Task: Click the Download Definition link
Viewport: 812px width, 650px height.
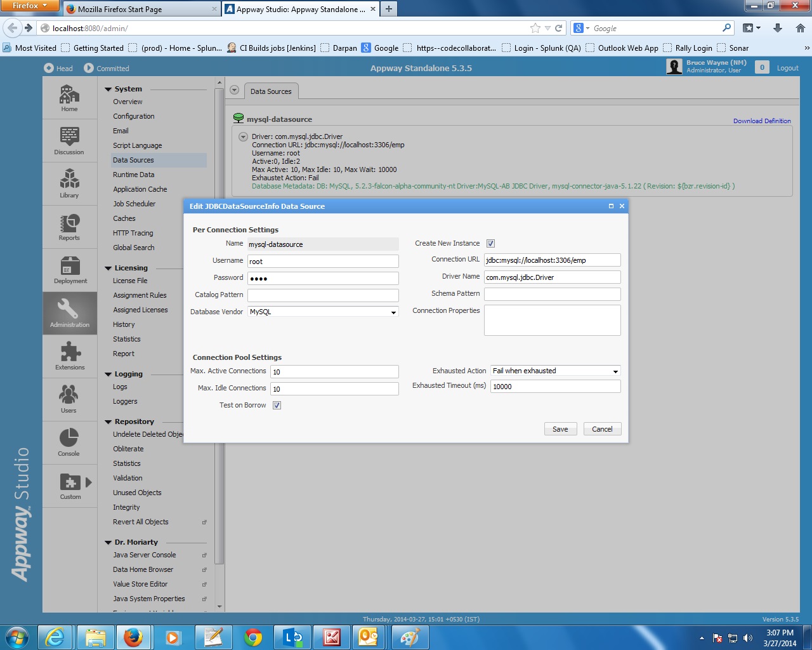Action: (x=762, y=121)
